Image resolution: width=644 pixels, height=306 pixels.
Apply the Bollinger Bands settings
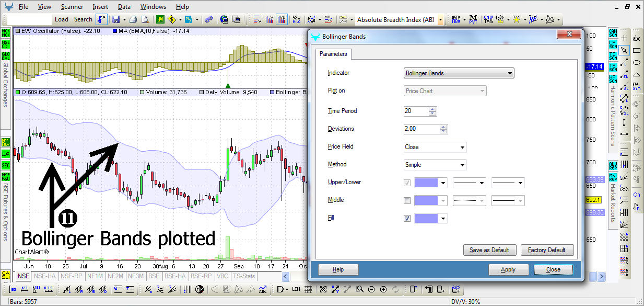point(508,270)
